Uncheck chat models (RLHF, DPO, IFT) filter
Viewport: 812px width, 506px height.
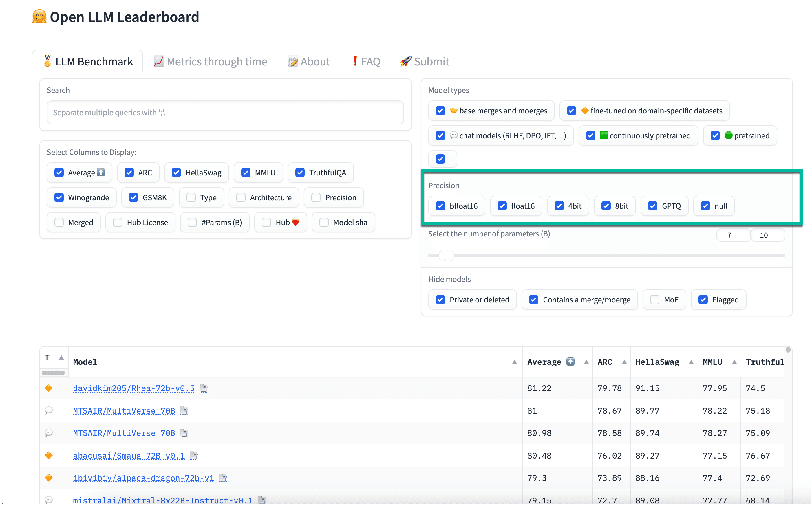pos(441,135)
